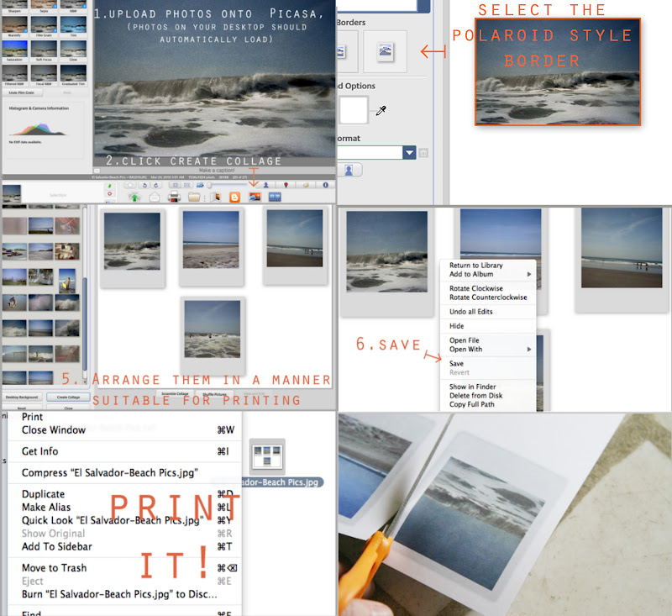This screenshot has width=672, height=616.
Task: Open the People panel icon
Action: pos(265,185)
